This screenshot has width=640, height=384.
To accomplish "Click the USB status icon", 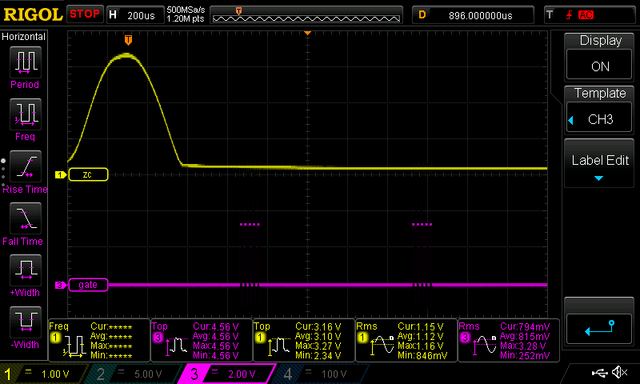I will point(599,373).
